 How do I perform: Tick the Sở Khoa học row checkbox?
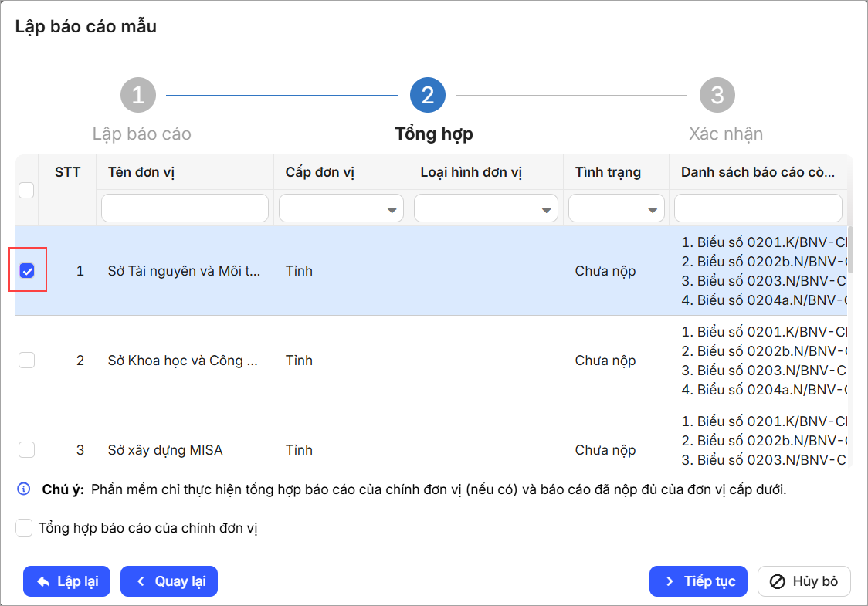tap(27, 361)
